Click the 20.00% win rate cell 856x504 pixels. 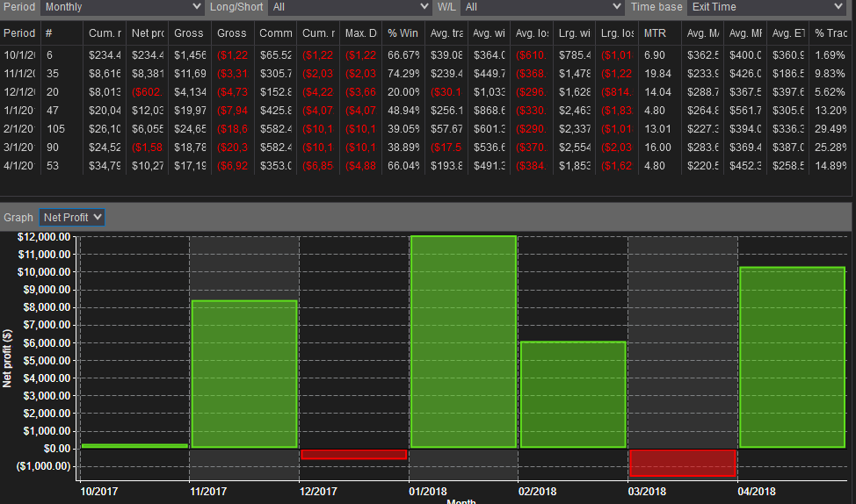pyautogui.click(x=403, y=92)
